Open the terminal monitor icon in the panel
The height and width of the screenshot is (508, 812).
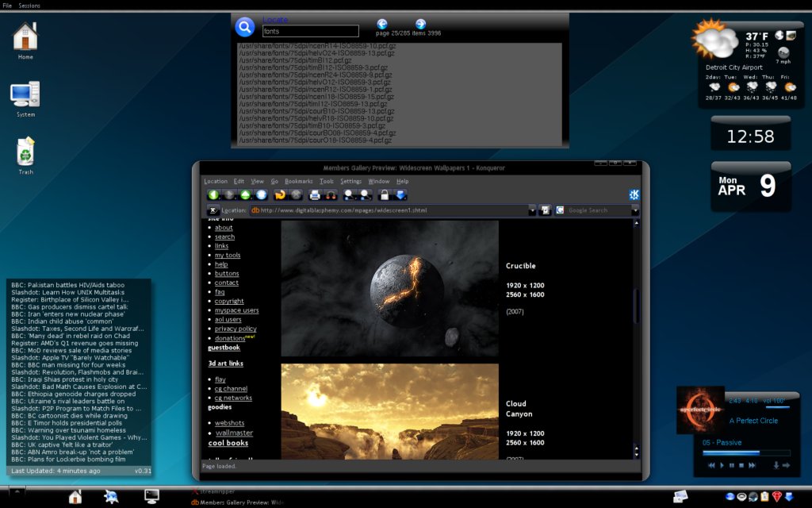pyautogui.click(x=151, y=497)
